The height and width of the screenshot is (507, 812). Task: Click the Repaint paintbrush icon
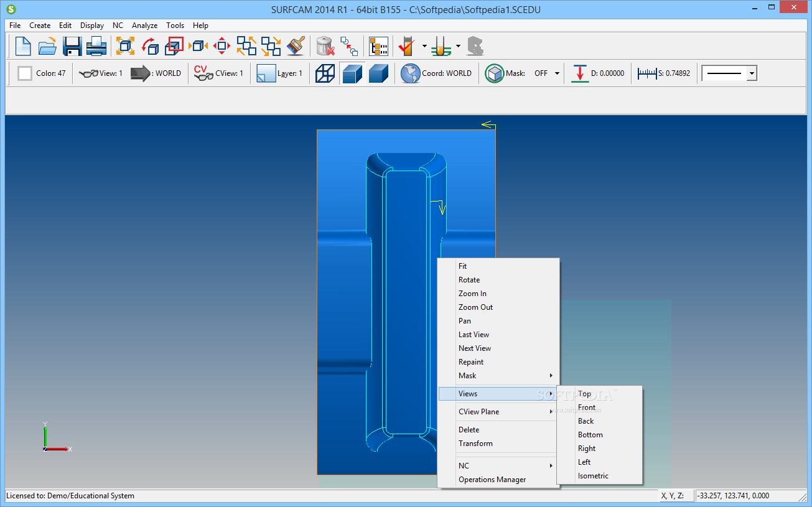pos(296,46)
